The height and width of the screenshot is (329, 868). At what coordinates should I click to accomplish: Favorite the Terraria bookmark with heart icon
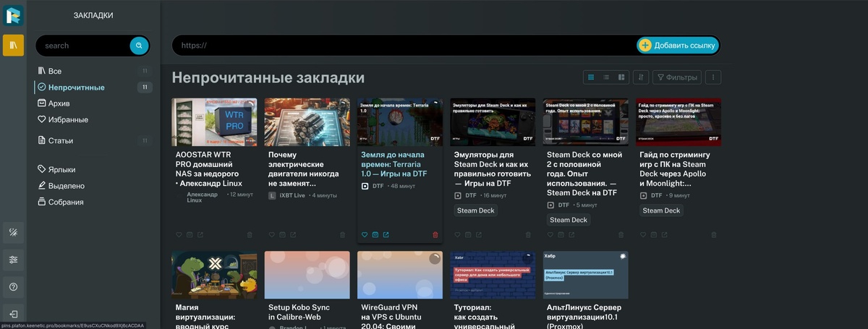click(x=365, y=235)
